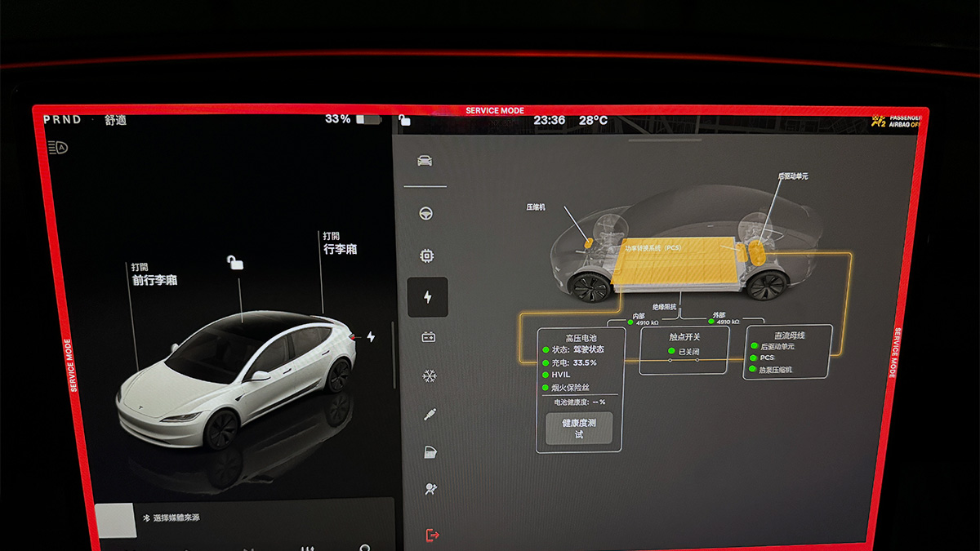Tap the Bluetooth icon in media bar

147,518
